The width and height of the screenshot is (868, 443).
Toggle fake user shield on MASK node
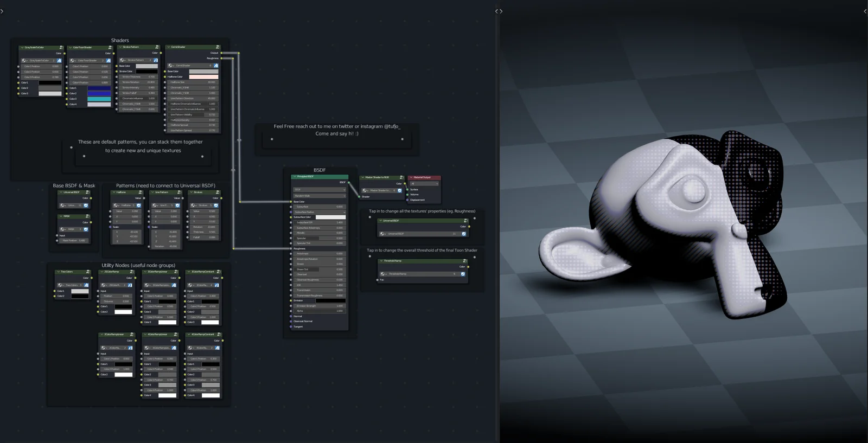point(86,229)
